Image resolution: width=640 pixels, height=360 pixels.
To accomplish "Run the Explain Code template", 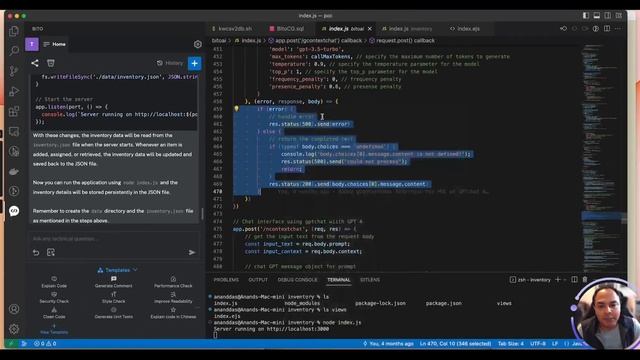I will tap(54, 282).
